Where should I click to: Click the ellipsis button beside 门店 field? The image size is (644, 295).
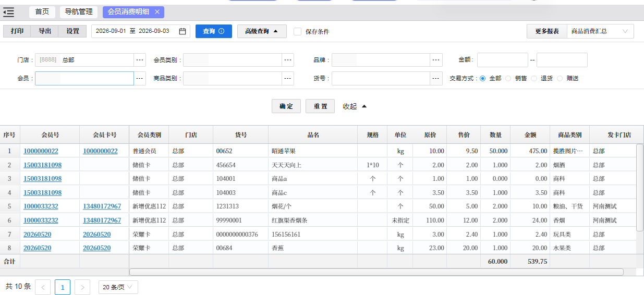tap(140, 60)
